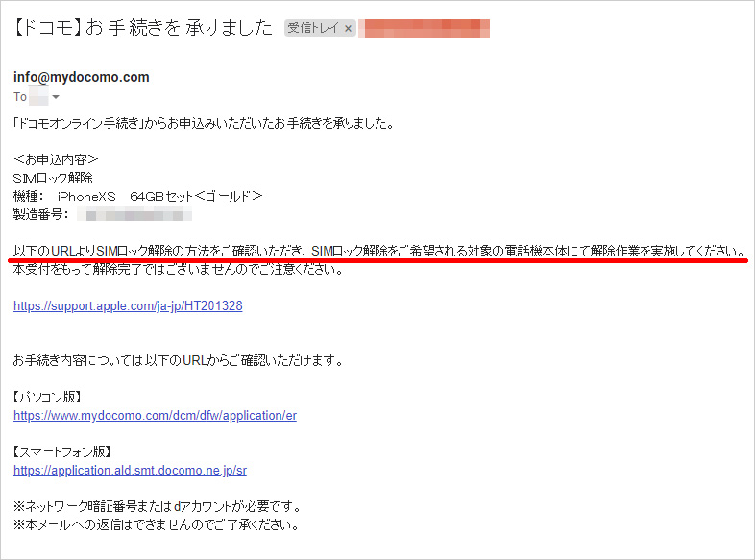The height and width of the screenshot is (560, 755).
Task: Click sender address info@mydocomo.com
Action: coord(82,77)
